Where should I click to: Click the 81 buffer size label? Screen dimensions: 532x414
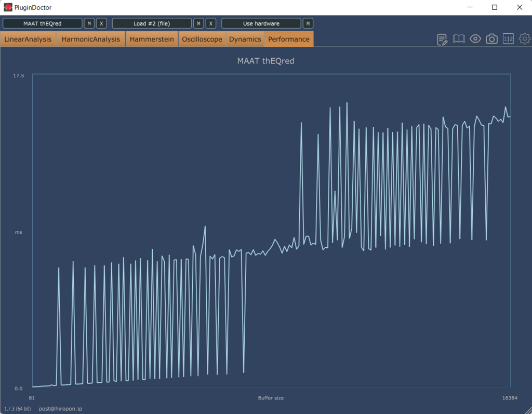[32, 398]
